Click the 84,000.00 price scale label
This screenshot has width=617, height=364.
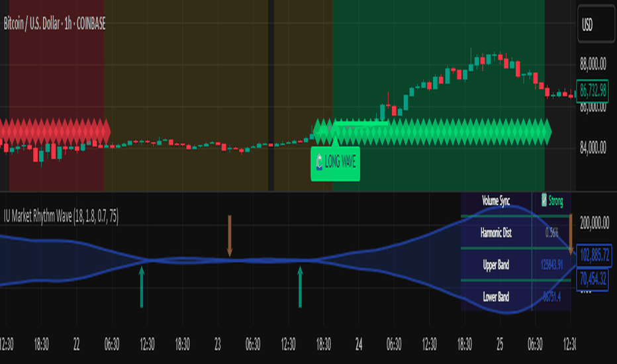[593, 148]
